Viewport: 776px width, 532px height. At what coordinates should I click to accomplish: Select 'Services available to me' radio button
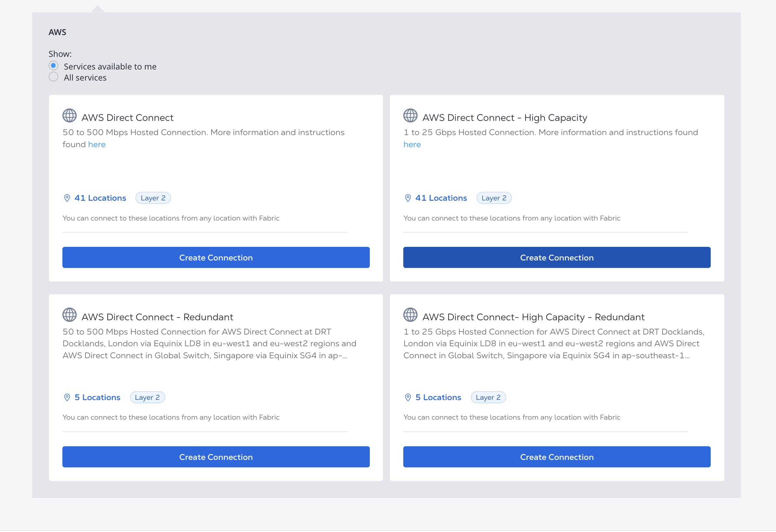pos(53,65)
